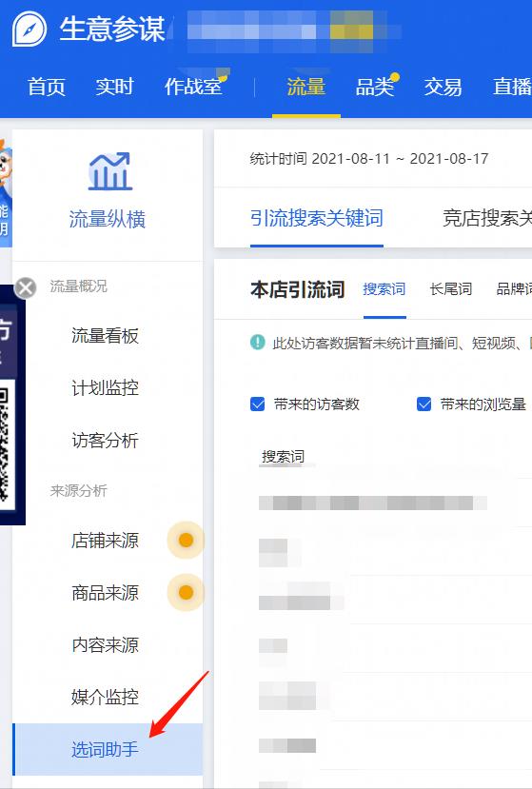Go to the 首页 nav item
Screen dimensions: 532x789
[47, 87]
